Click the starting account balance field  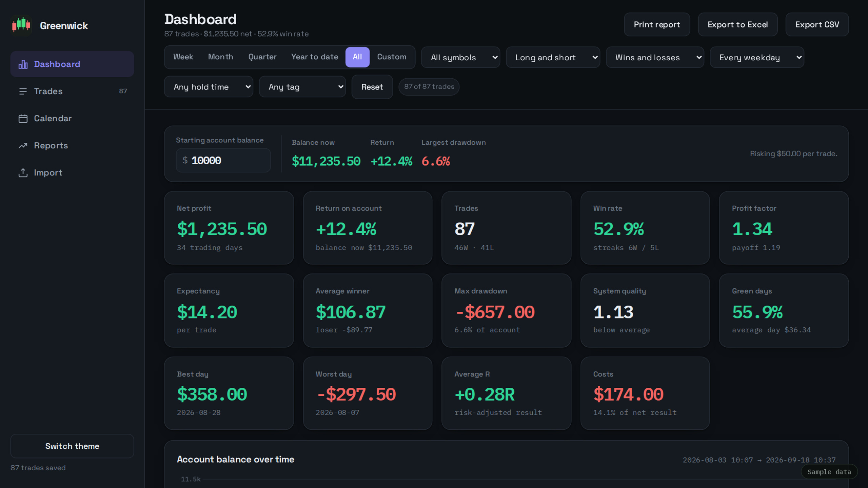coord(223,160)
